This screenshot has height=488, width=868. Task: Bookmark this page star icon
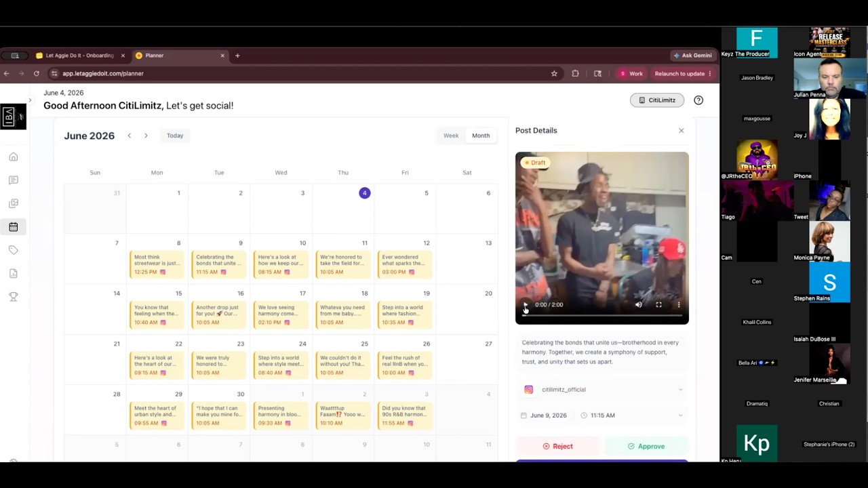pyautogui.click(x=554, y=73)
